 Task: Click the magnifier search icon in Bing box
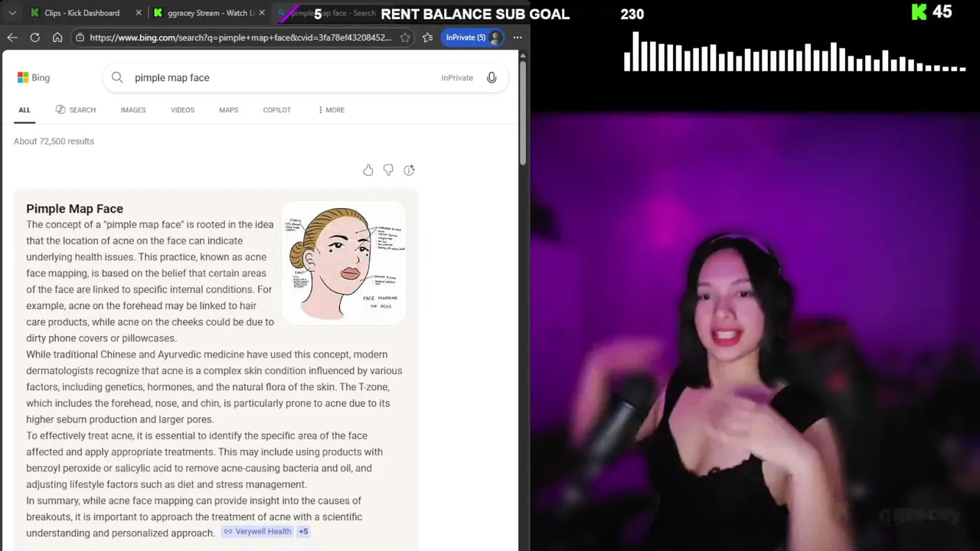(117, 77)
